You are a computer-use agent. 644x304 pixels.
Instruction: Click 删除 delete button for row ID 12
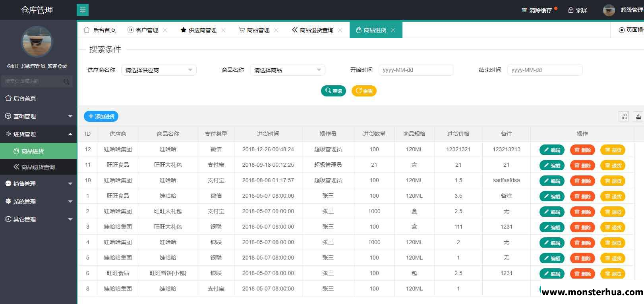point(582,150)
